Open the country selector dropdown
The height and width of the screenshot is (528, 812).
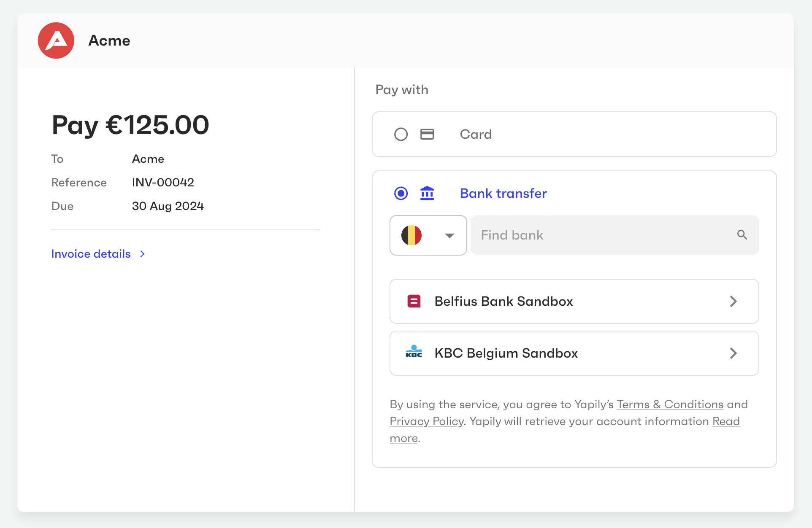(449, 235)
